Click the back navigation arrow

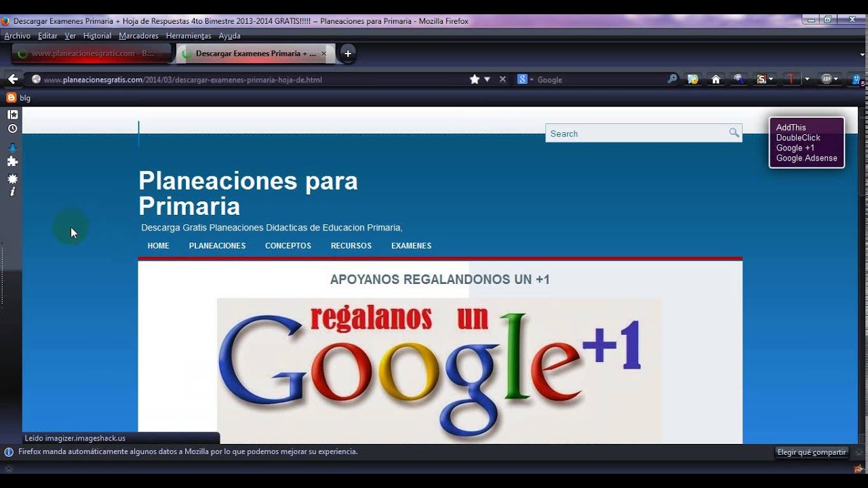click(12, 79)
